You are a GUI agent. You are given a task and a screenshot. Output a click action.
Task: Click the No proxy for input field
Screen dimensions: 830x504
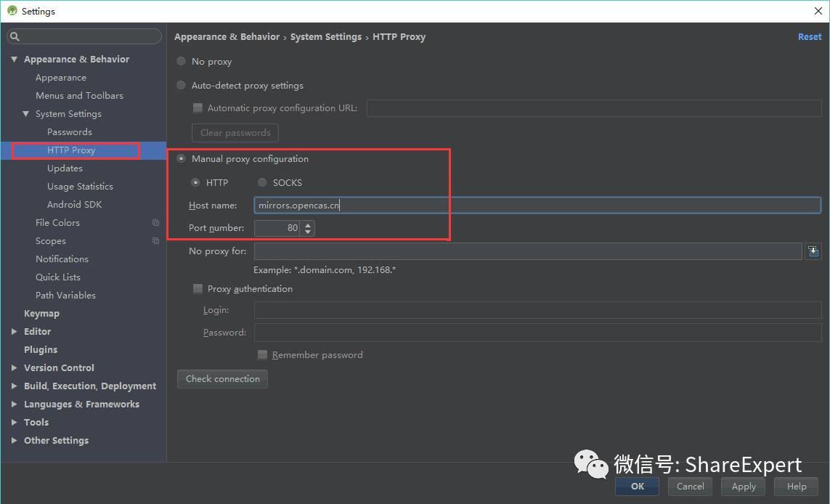(528, 251)
